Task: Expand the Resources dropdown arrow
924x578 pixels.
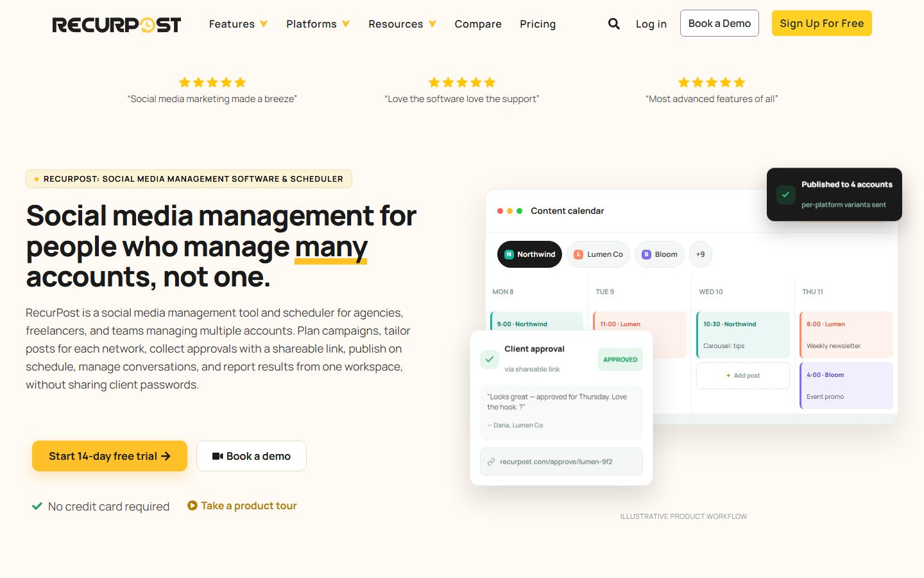Action: click(x=432, y=24)
